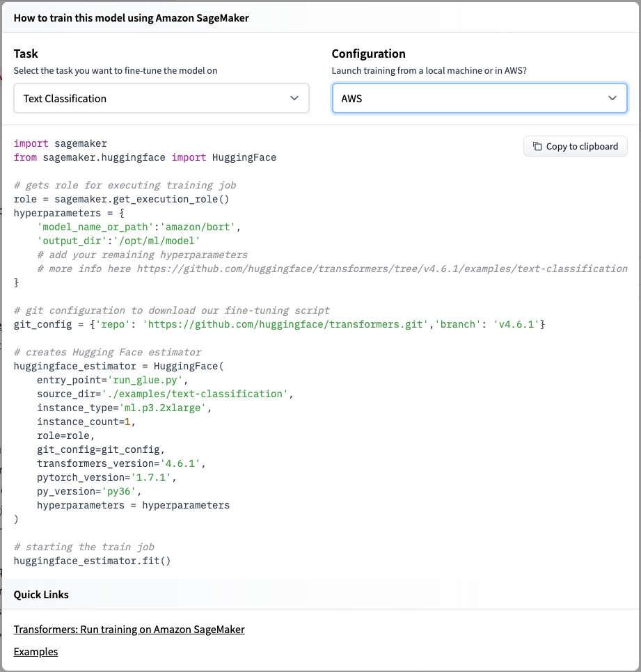Click the transformers_version='4.6.1' line
Viewport: 641px width, 672px height.
(x=121, y=464)
